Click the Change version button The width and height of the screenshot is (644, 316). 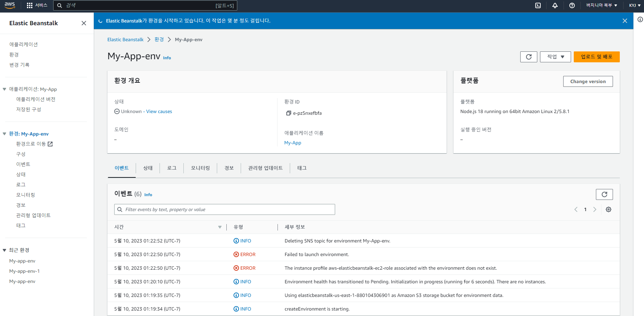point(588,81)
